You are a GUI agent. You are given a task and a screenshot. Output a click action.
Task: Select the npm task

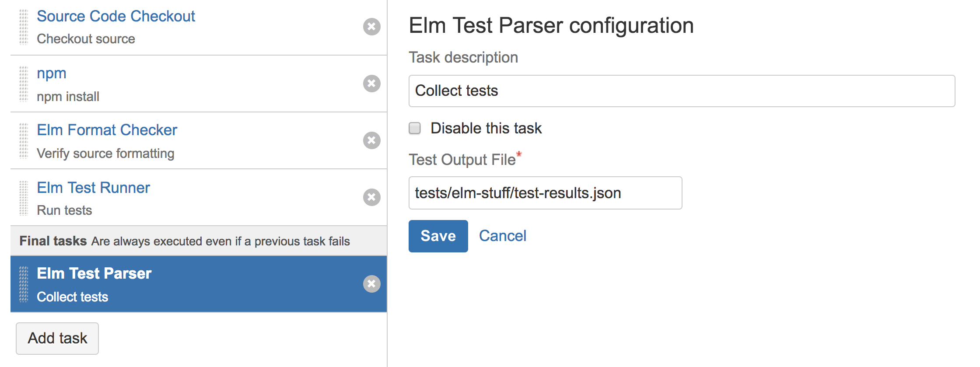[52, 73]
